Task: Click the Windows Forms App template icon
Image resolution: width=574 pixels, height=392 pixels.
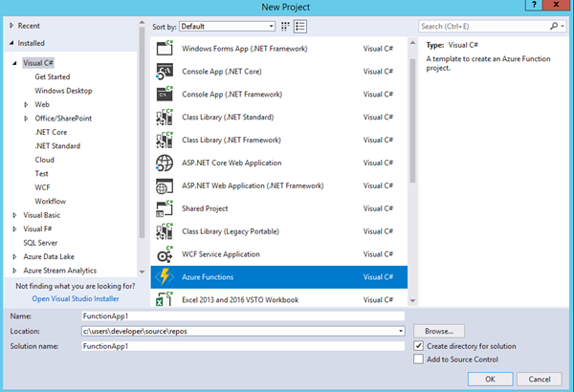Action: click(165, 49)
